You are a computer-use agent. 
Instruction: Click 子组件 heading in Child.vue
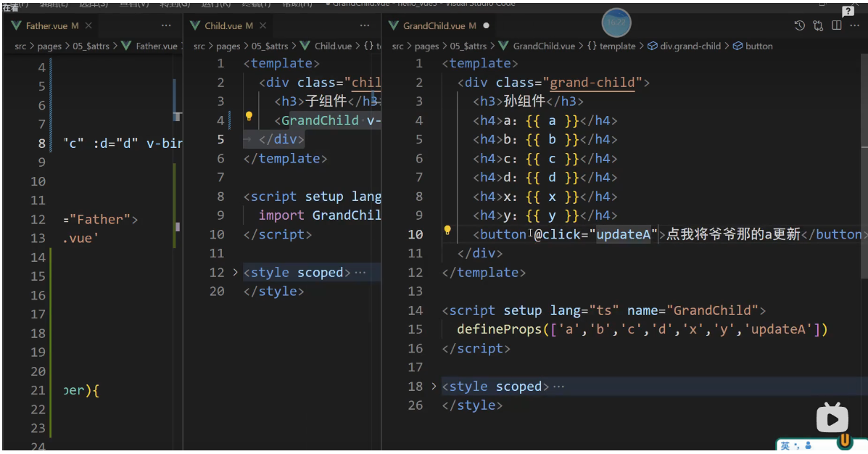[x=326, y=102]
